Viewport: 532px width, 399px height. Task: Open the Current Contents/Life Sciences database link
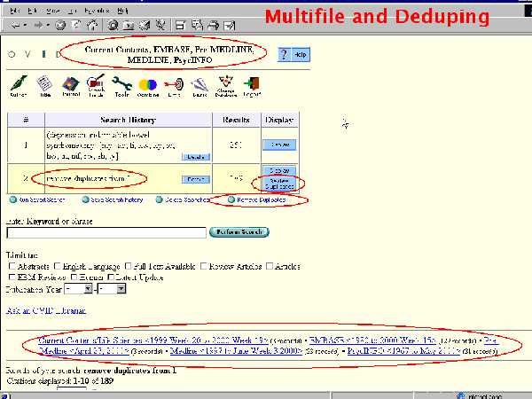153,340
